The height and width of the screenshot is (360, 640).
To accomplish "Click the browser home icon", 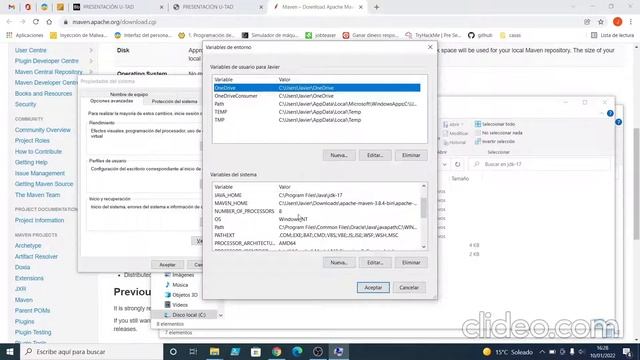I will coord(49,22).
